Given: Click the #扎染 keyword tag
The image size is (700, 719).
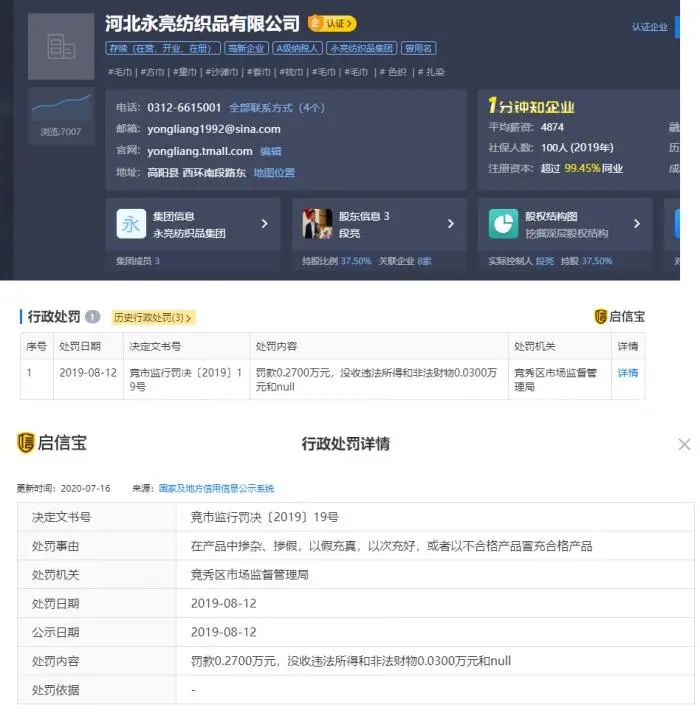Looking at the screenshot, I should coord(431,72).
